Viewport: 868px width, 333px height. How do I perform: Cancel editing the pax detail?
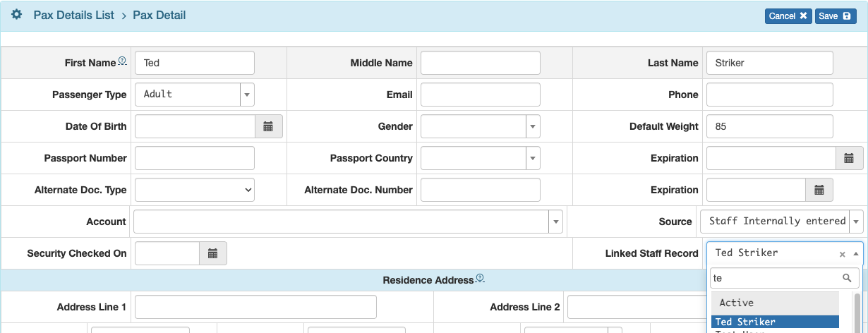(788, 16)
